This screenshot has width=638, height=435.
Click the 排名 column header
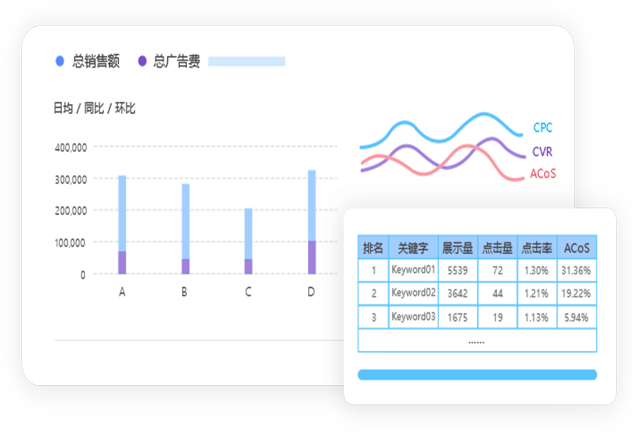point(373,248)
